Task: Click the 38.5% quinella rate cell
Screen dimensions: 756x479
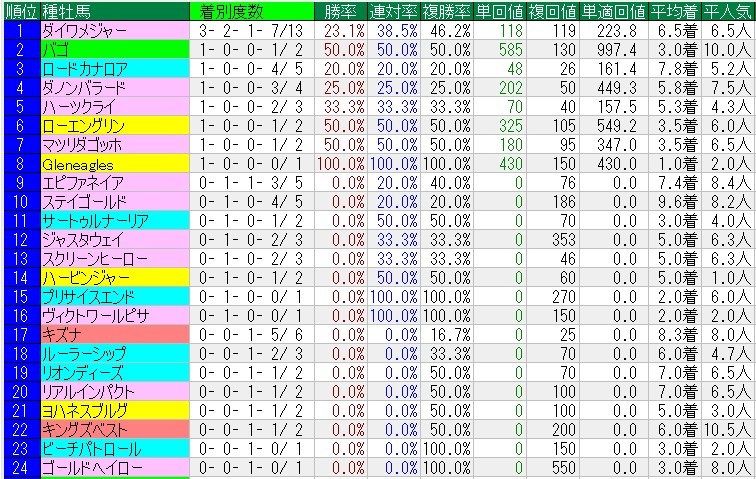Action: (393, 31)
